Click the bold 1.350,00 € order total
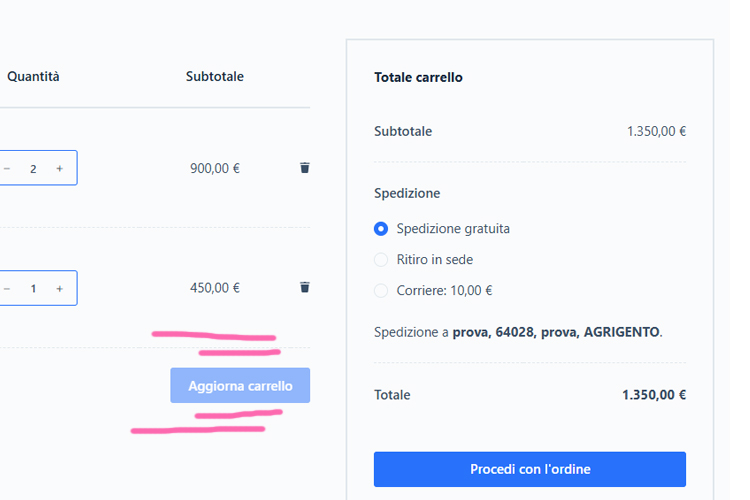The image size is (750, 500). (x=653, y=395)
